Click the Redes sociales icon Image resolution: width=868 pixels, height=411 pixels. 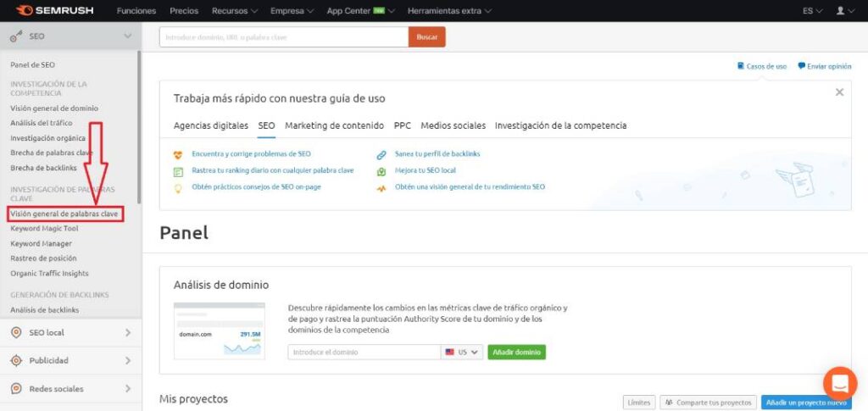click(x=17, y=389)
